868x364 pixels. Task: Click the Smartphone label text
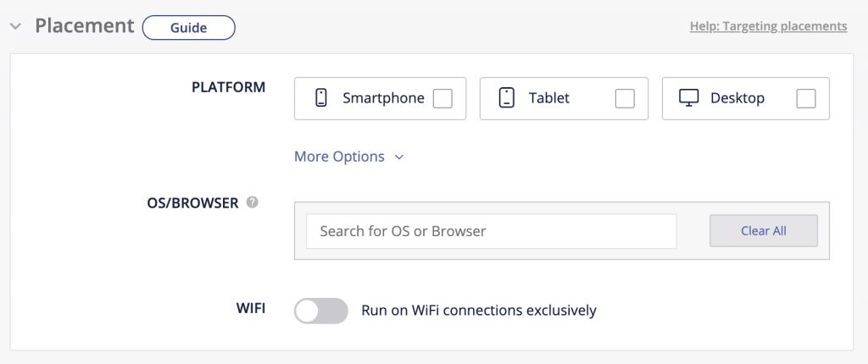point(383,98)
